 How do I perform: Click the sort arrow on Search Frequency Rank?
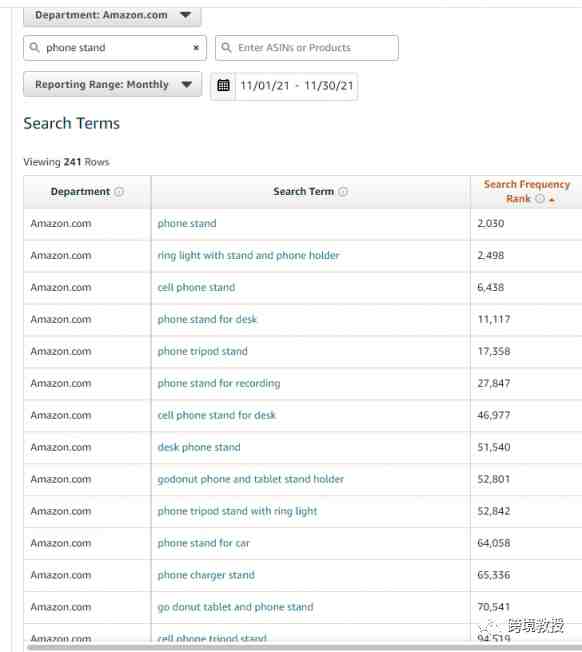pos(552,200)
